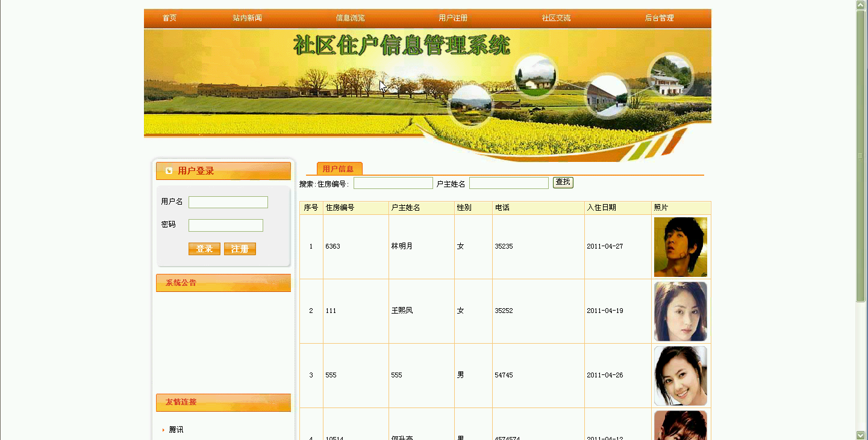Screen dimensions: 868x440
Task: Click date 2011-04-19
Action: (x=605, y=311)
